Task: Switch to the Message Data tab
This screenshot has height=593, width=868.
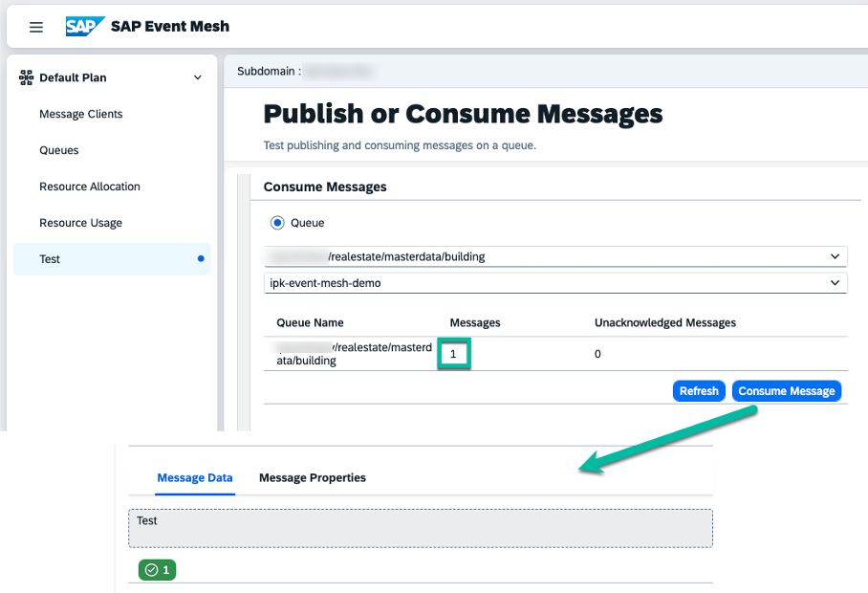Action: coord(195,478)
